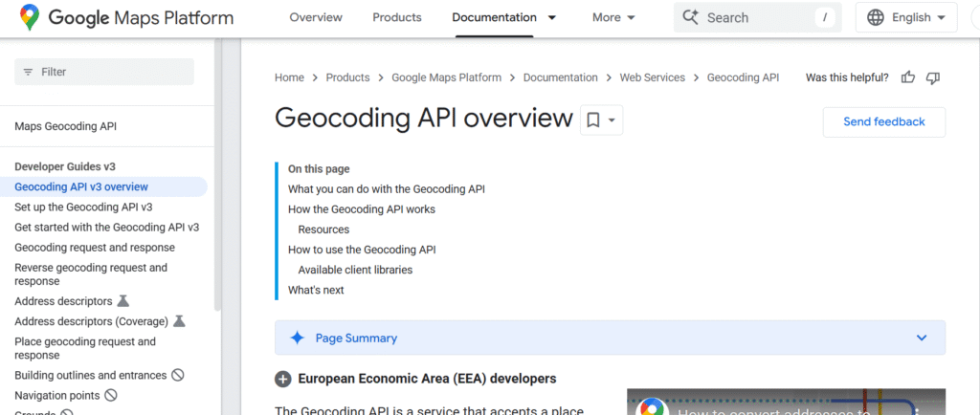Open the Products tab
This screenshot has width=980, height=415.
396,17
